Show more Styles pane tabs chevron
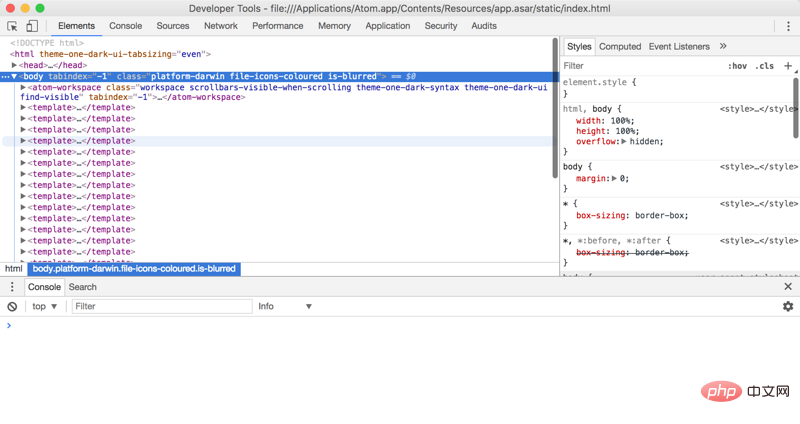This screenshot has height=424, width=800. (723, 46)
